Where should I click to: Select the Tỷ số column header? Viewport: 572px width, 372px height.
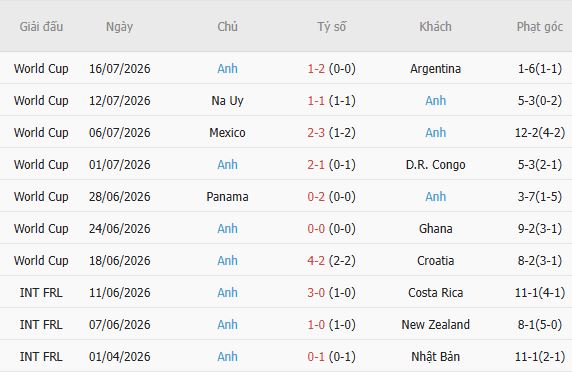[x=331, y=27]
